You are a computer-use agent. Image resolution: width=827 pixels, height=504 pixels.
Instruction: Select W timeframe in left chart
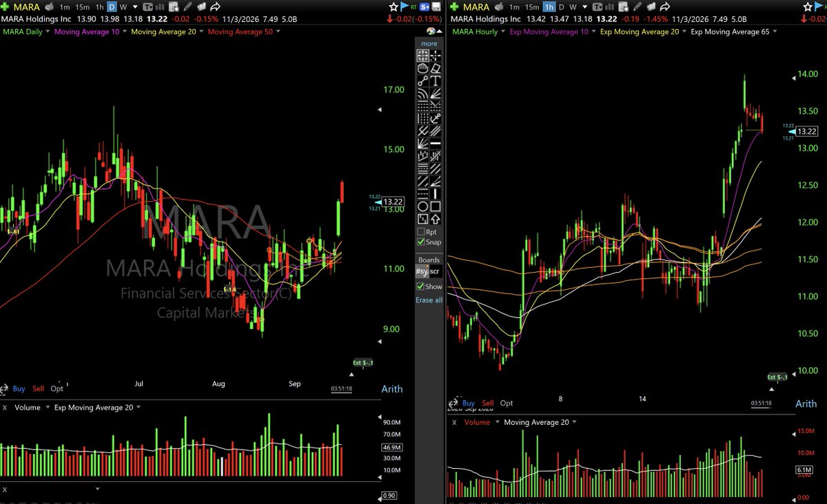(x=123, y=7)
